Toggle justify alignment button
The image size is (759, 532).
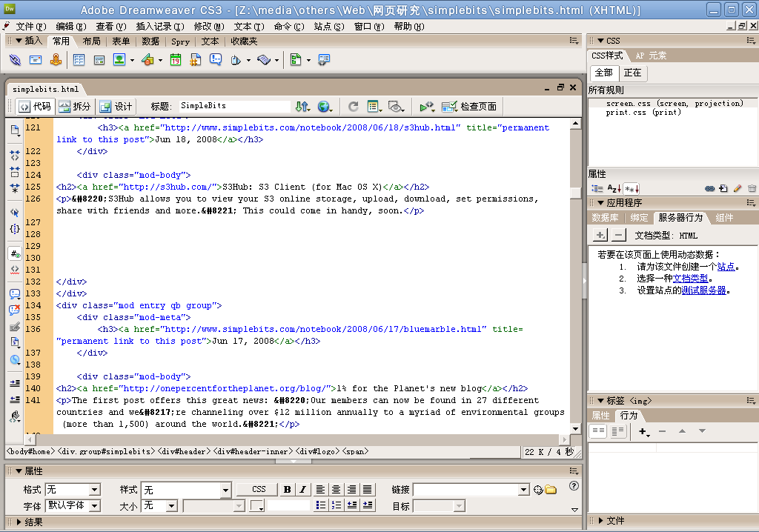click(x=368, y=490)
